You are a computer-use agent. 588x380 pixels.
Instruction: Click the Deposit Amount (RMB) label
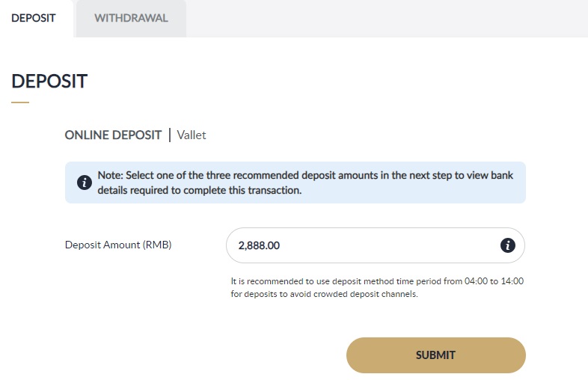118,245
